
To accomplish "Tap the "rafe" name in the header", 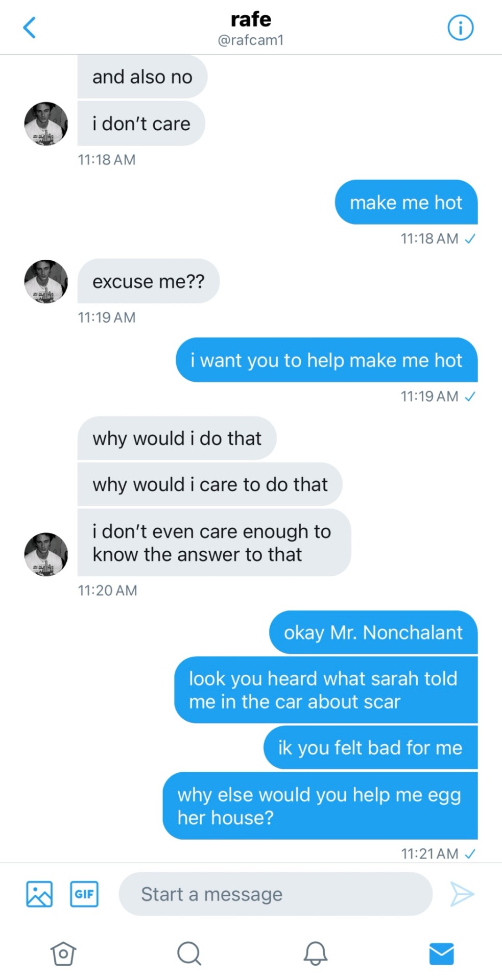I will (x=251, y=19).
